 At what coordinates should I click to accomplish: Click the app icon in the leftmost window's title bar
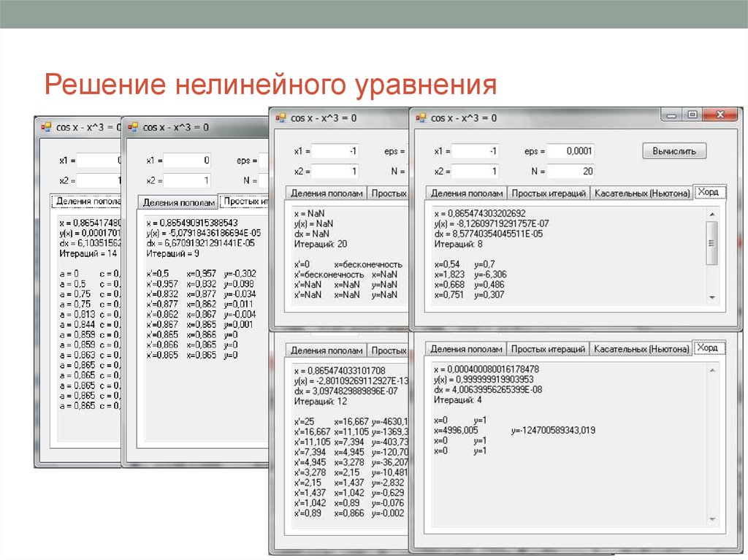click(x=45, y=126)
